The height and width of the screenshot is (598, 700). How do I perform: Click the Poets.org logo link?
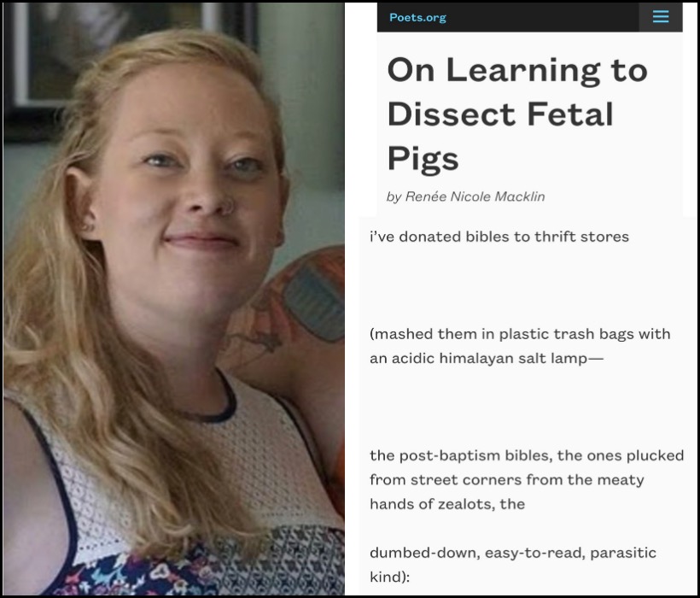coord(417,17)
